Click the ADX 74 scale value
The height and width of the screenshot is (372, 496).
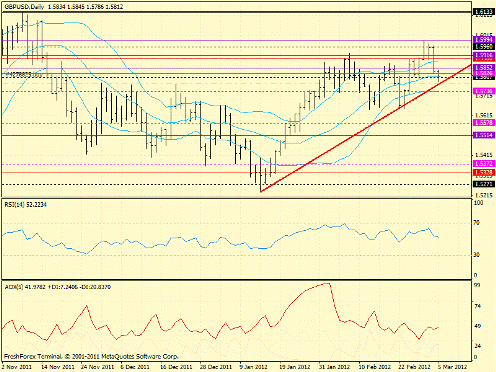point(477,306)
